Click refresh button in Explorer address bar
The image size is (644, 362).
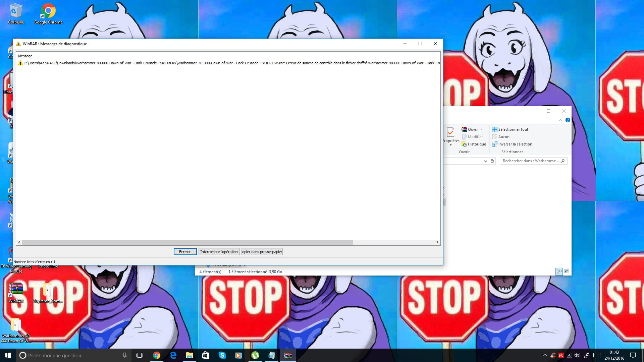click(x=492, y=161)
